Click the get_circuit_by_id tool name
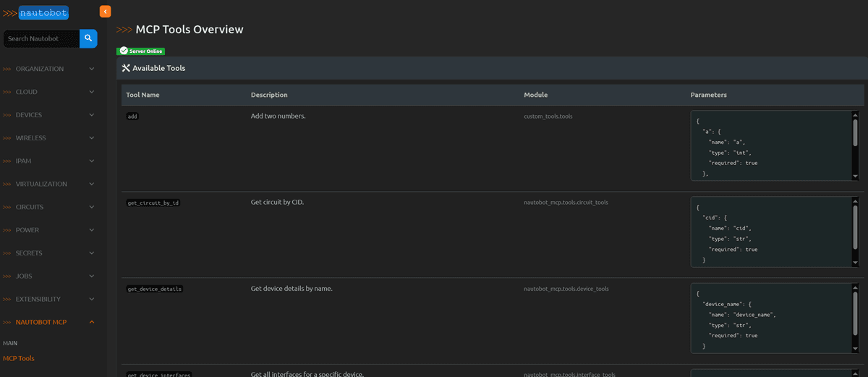The width and height of the screenshot is (868, 377). coord(153,203)
